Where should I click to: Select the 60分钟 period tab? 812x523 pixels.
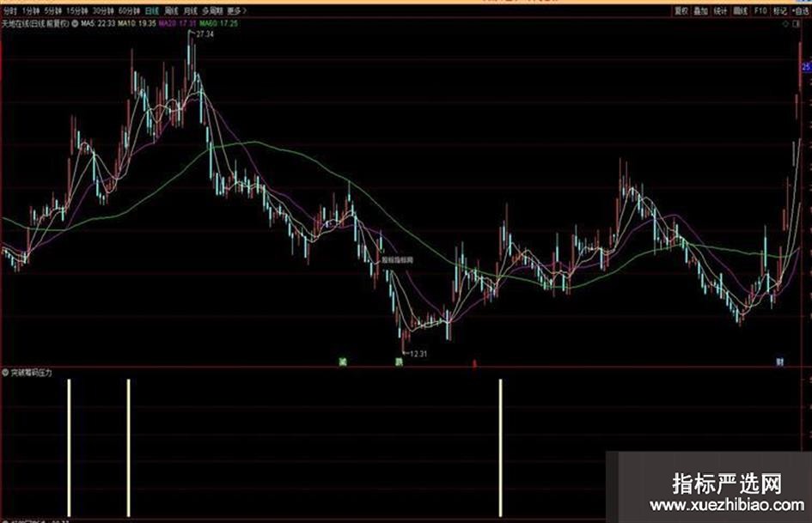click(x=129, y=11)
